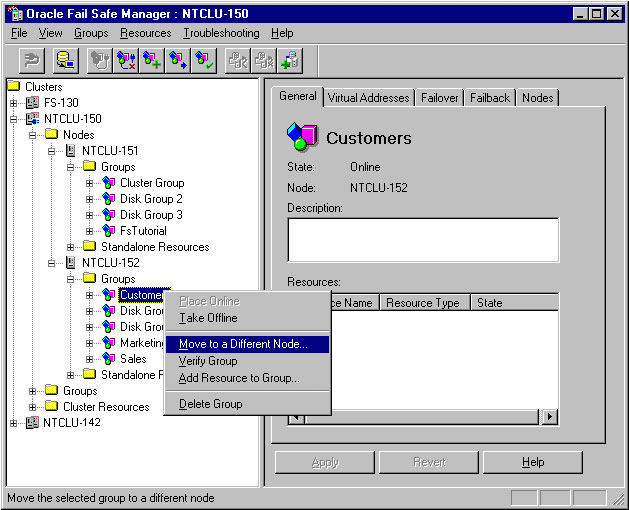Click the Help button beside Revert
The image size is (629, 510).
tap(533, 463)
